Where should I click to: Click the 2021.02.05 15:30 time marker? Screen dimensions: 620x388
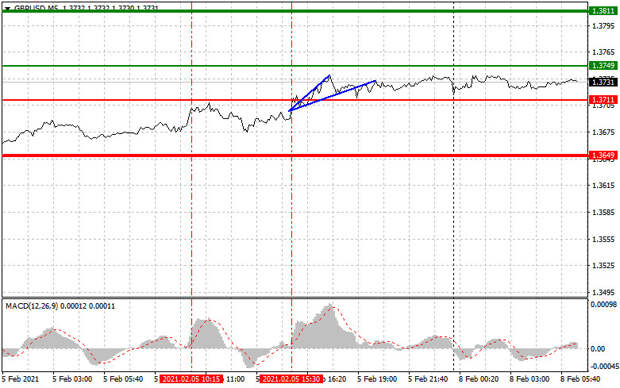[x=291, y=379]
